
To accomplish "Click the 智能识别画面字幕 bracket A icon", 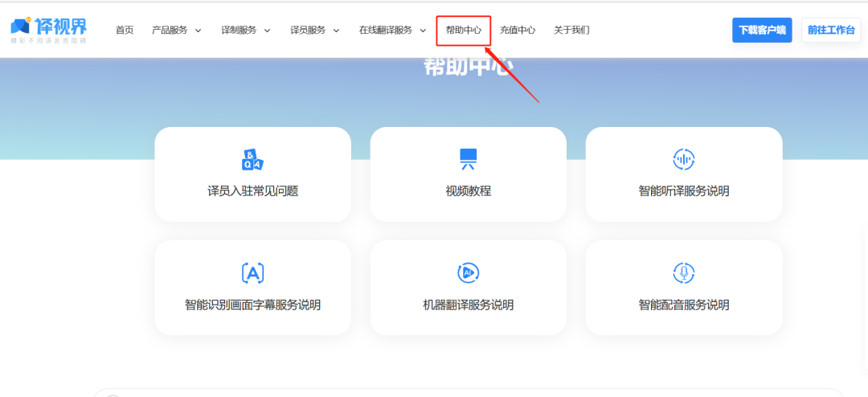I will pos(252,272).
